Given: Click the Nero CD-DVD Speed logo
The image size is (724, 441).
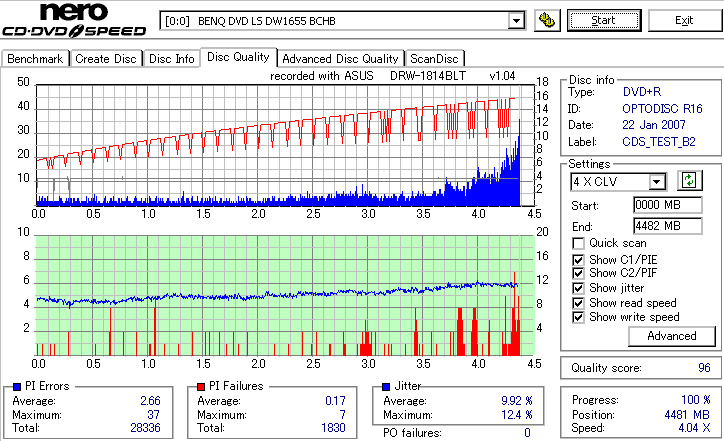Looking at the screenshot, I should (74, 20).
